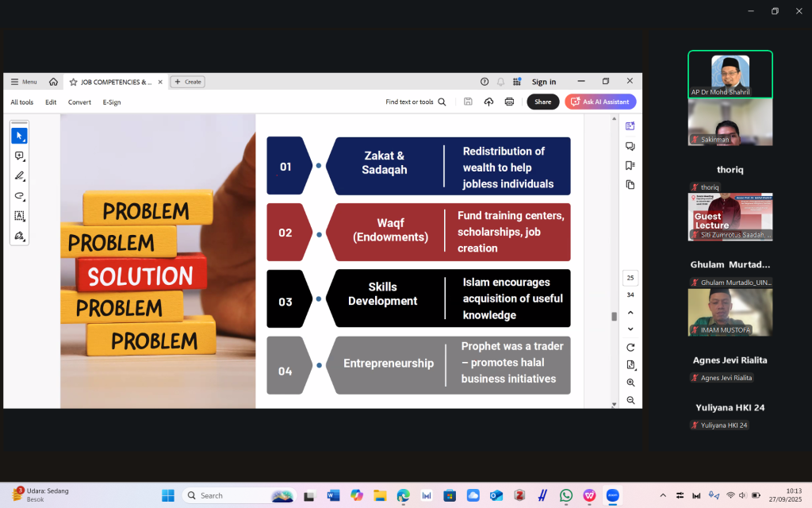Screen dimensions: 812x508
Task: Click the Ask AI Assistant button
Action: click(600, 102)
